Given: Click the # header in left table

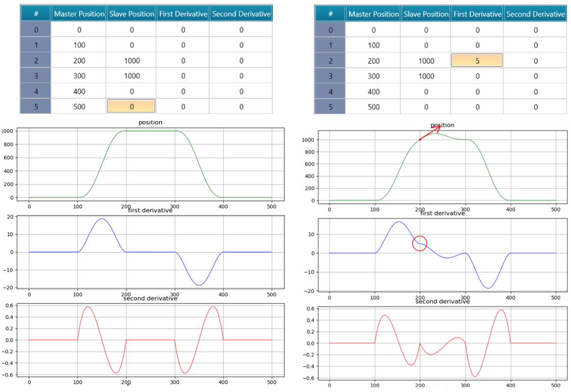Looking at the screenshot, I should (36, 14).
